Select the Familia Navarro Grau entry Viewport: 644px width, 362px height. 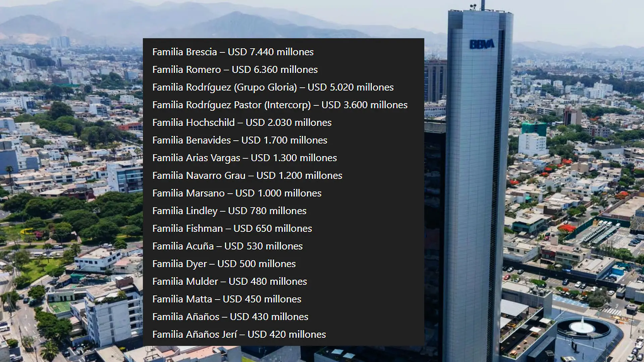pos(247,176)
